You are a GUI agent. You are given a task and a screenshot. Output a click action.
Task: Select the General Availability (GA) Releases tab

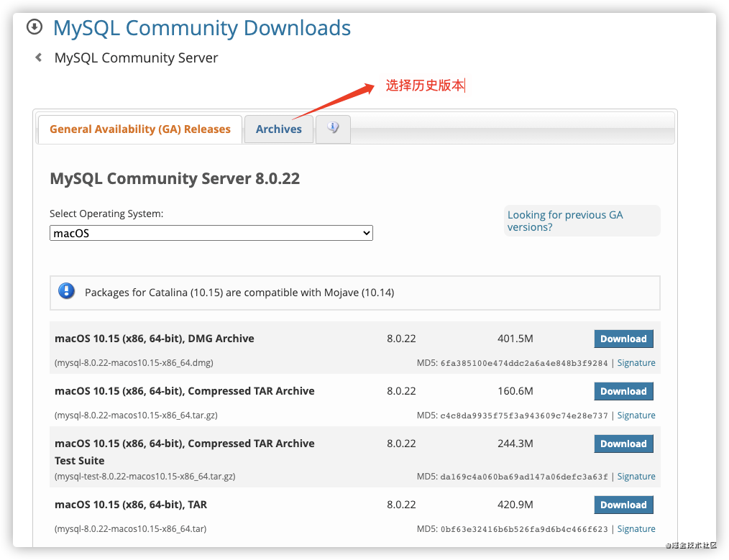click(x=140, y=129)
